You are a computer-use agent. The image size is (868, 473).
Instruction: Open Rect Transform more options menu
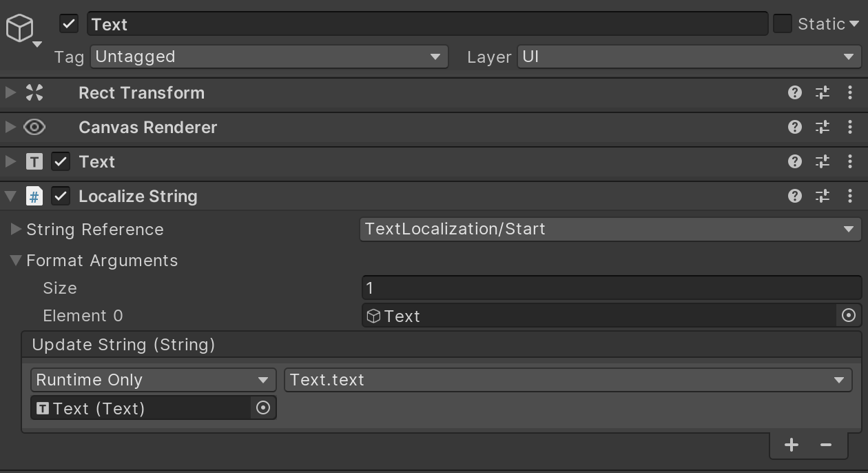pyautogui.click(x=850, y=92)
